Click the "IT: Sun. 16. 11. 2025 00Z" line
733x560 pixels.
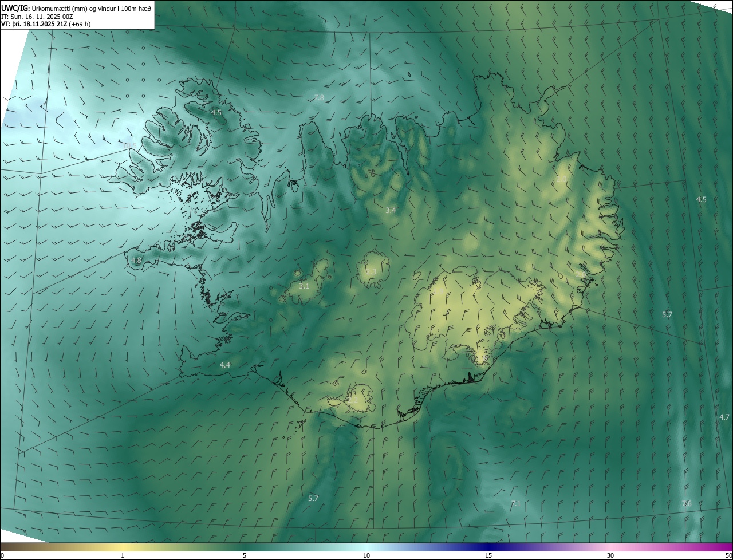(37, 16)
